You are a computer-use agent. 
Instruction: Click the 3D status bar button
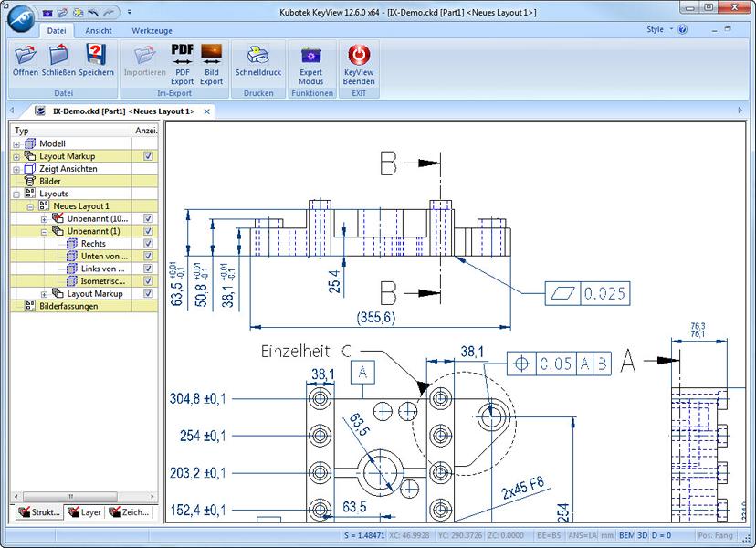[642, 535]
